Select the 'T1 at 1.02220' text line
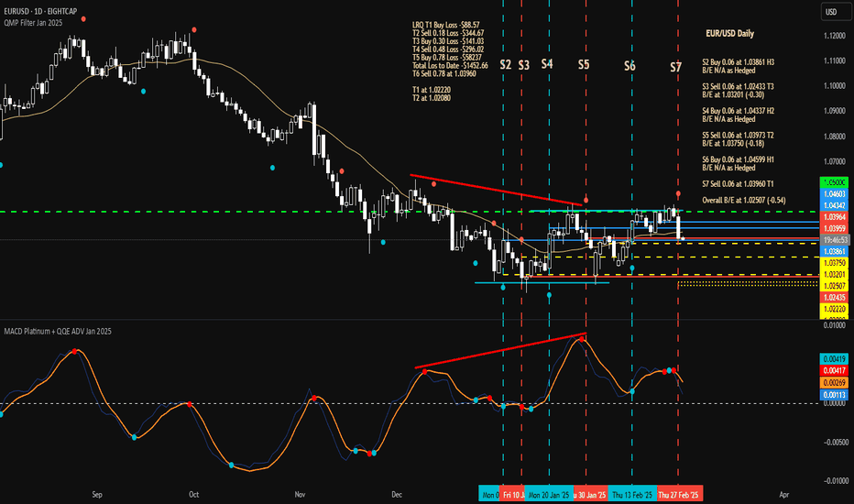854x504 pixels. tap(432, 90)
